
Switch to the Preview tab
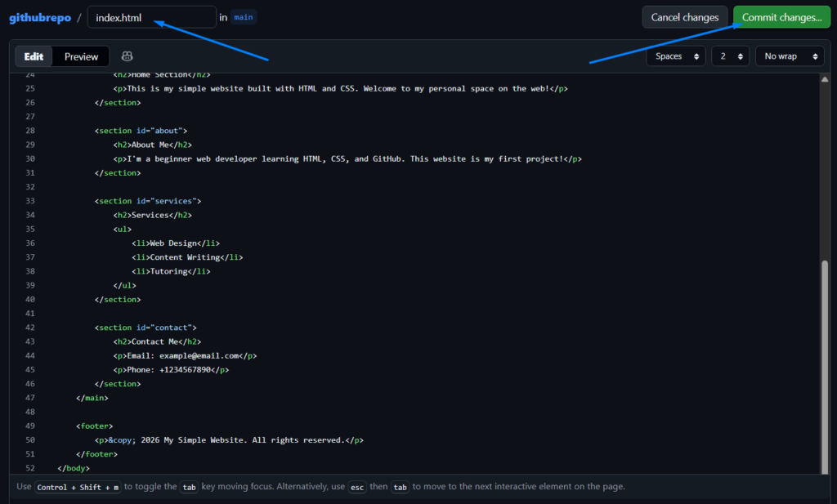(x=81, y=56)
